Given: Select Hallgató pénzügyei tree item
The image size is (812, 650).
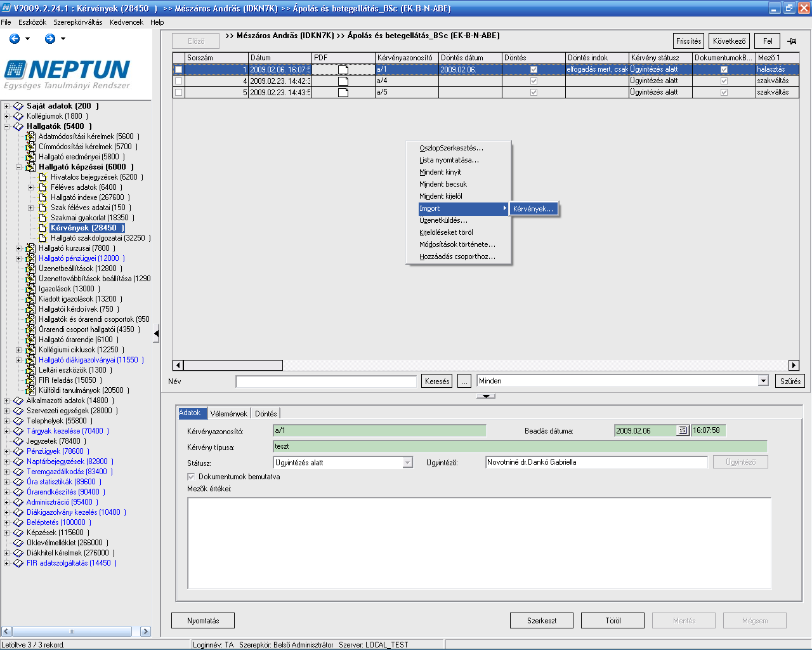Looking at the screenshot, I should [x=82, y=258].
